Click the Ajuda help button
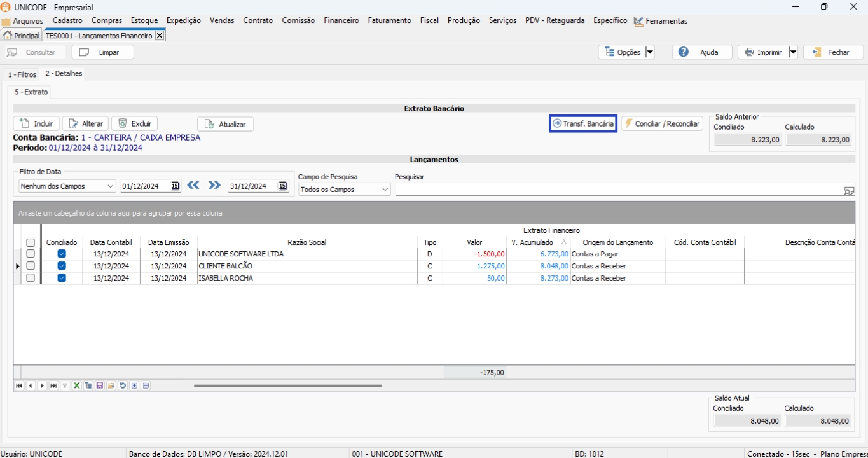The height and width of the screenshot is (458, 868). point(702,52)
